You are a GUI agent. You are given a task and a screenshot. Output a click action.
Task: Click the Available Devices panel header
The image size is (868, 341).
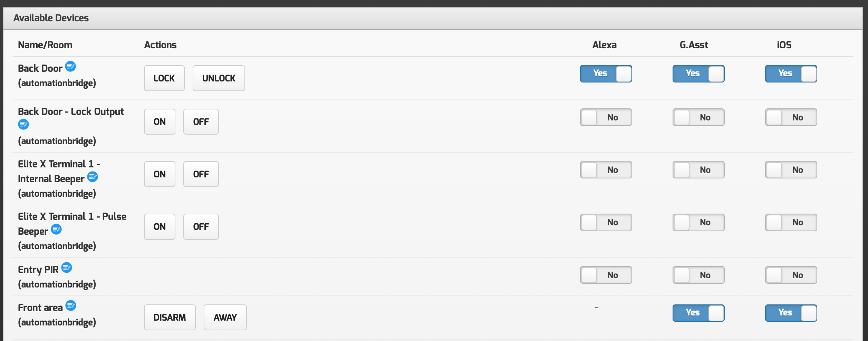(x=51, y=18)
